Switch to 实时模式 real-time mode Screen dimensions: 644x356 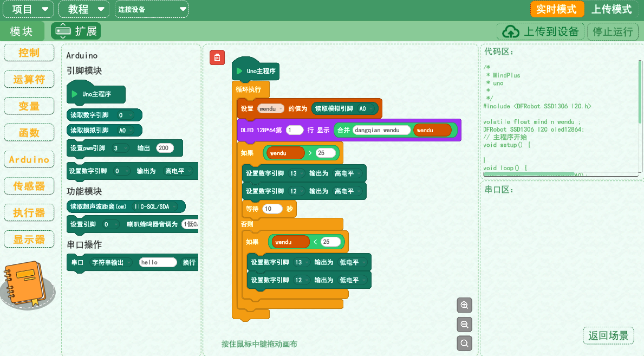click(556, 9)
